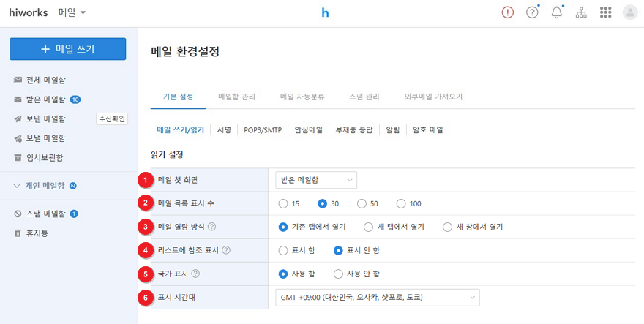Click the 메일 쓰기 compose button
This screenshot has height=324, width=644.
tap(67, 49)
